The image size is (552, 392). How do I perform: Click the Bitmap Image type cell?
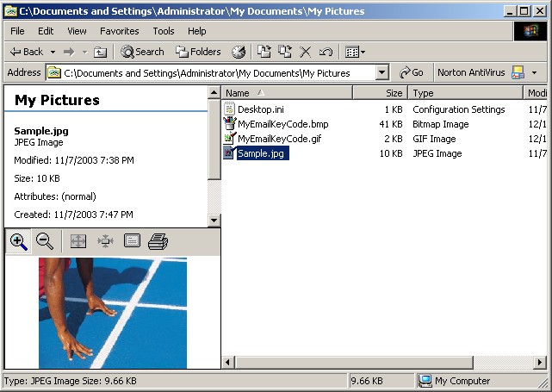click(440, 124)
